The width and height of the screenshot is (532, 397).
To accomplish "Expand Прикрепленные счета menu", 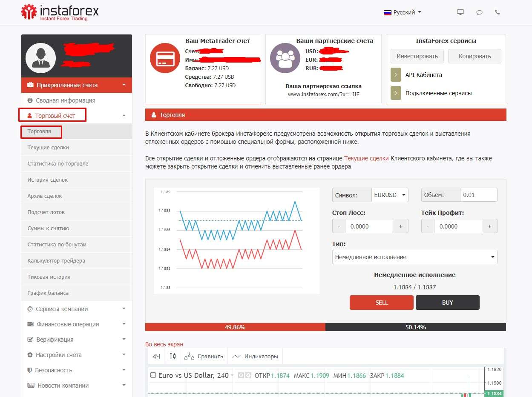I will 77,85.
